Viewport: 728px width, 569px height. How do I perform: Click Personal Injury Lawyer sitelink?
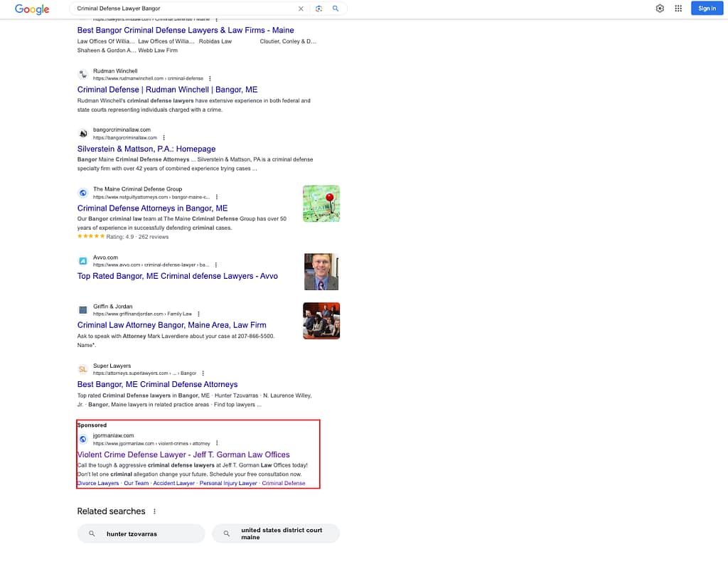coord(228,484)
